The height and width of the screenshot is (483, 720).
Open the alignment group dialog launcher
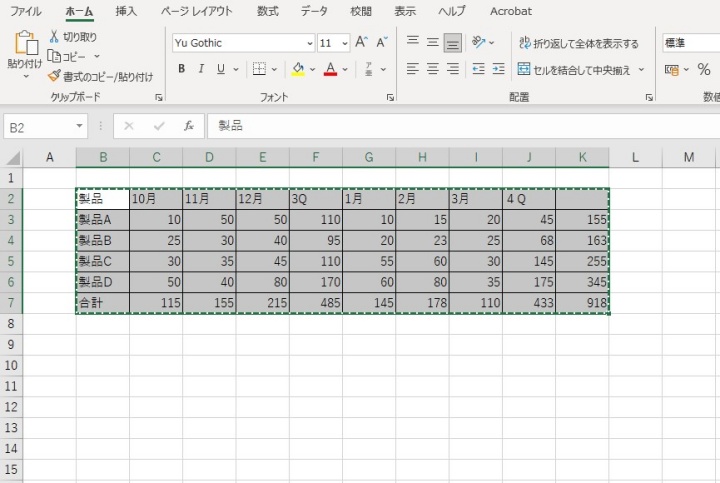(x=649, y=97)
